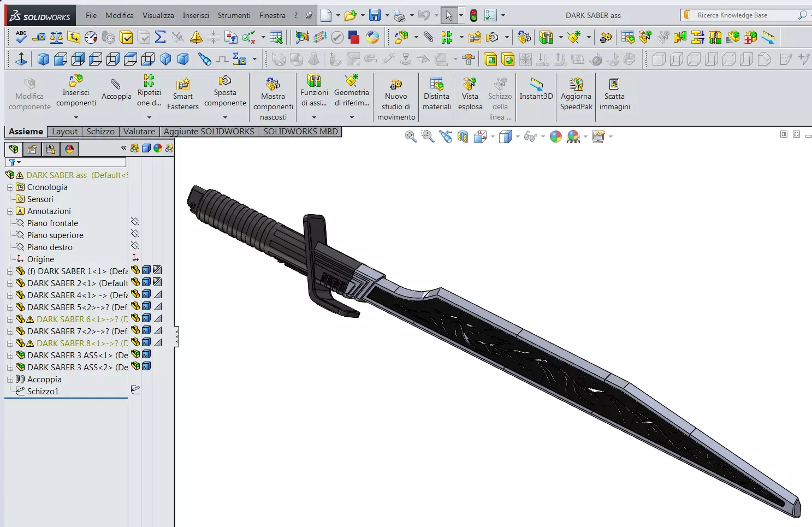Expand the Annotazioni tree node
Screen dimensions: 812x527
(x=10, y=211)
